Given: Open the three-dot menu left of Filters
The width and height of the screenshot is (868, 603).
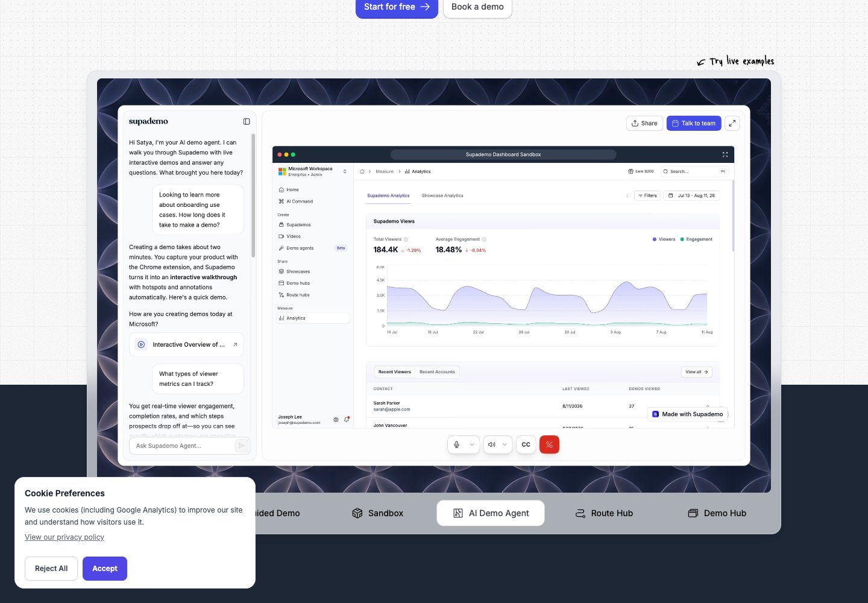Looking at the screenshot, I should click(627, 195).
